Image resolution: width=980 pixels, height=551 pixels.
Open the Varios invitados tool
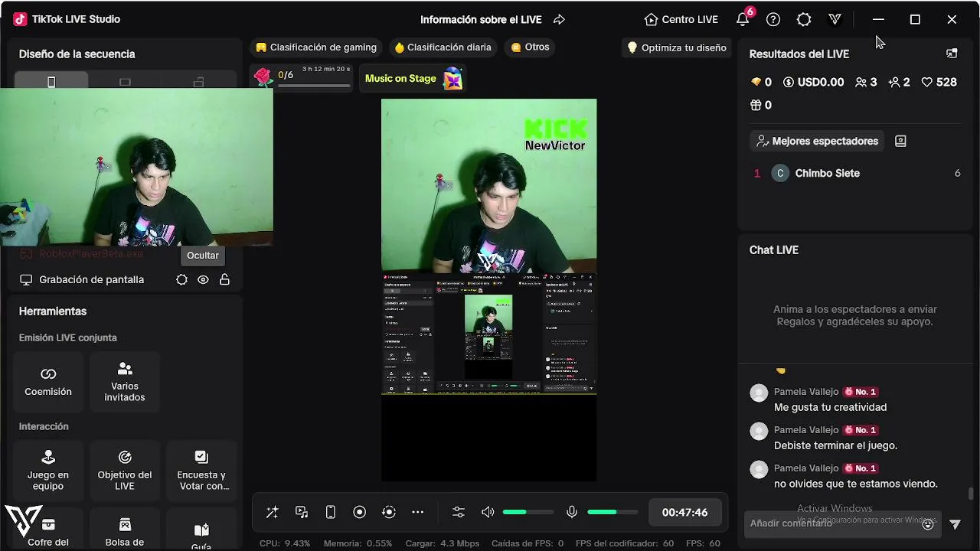tap(125, 382)
